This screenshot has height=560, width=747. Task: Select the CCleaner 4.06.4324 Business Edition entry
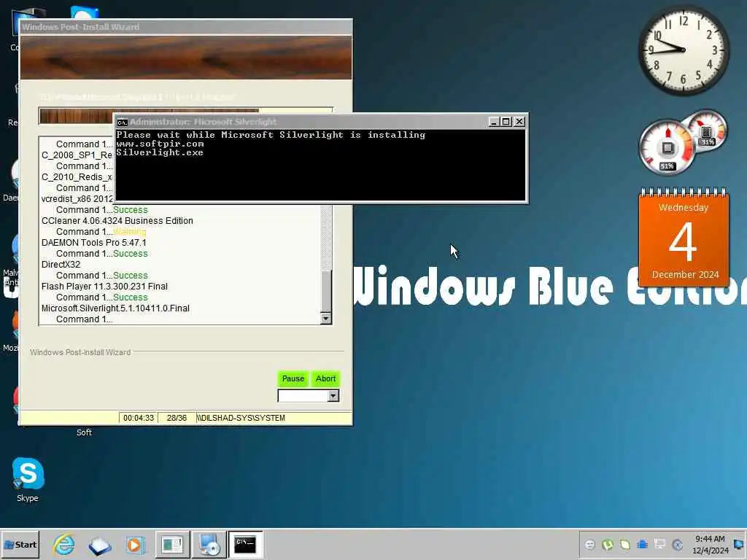[117, 220]
